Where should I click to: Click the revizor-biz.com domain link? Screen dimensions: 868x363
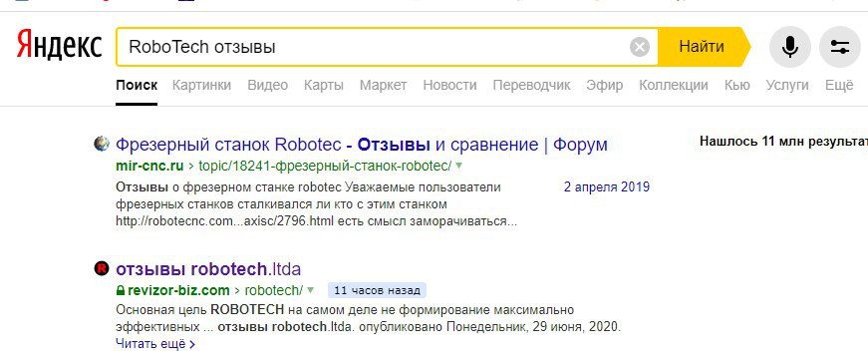[x=178, y=290]
